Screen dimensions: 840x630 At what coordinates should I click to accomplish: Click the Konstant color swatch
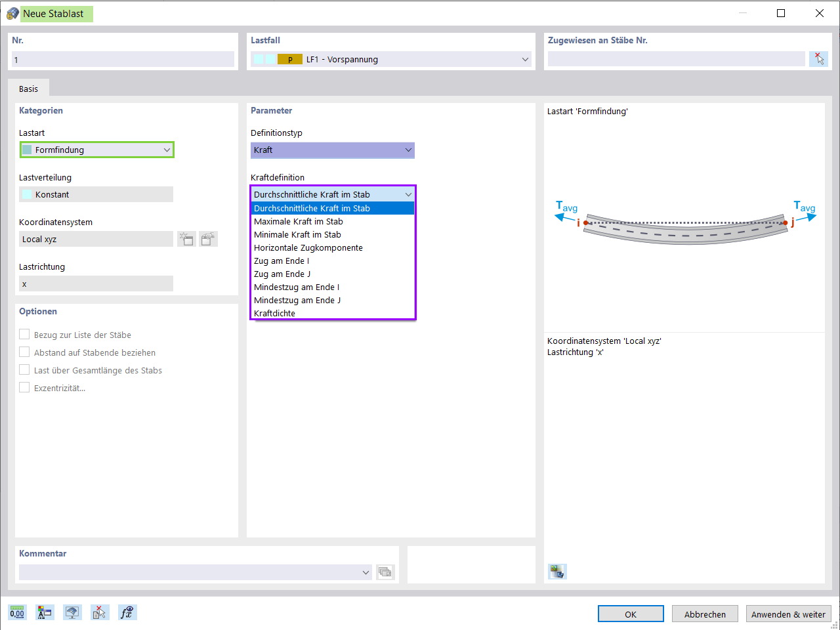(27, 194)
